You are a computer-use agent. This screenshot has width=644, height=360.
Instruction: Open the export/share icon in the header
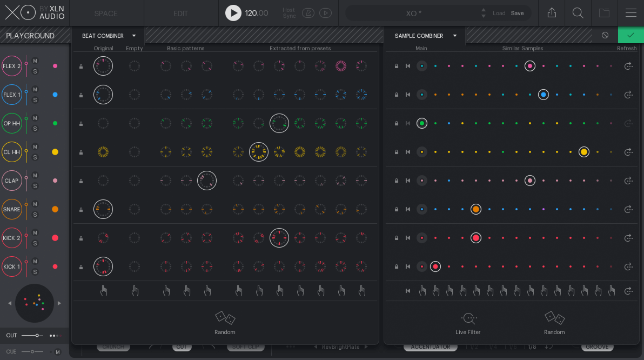[552, 13]
